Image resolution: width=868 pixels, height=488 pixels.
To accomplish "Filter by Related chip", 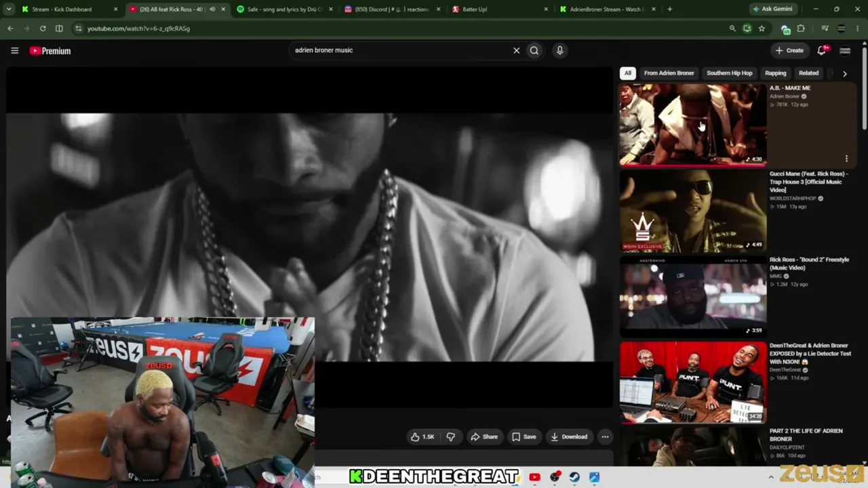I will point(808,73).
